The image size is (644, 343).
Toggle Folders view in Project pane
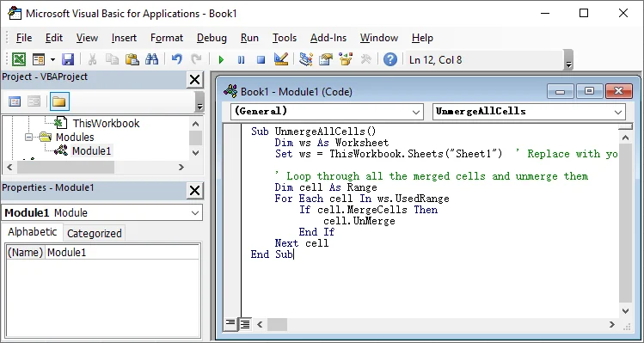click(59, 101)
